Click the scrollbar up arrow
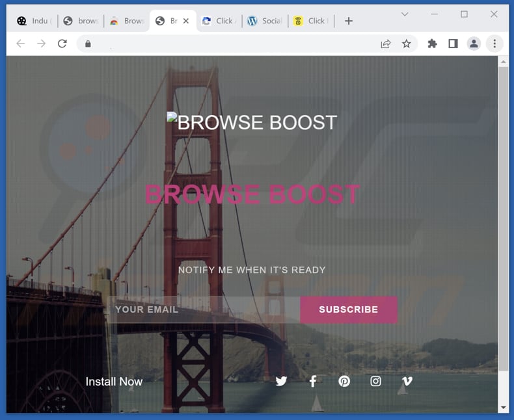514x420 pixels. [x=503, y=62]
